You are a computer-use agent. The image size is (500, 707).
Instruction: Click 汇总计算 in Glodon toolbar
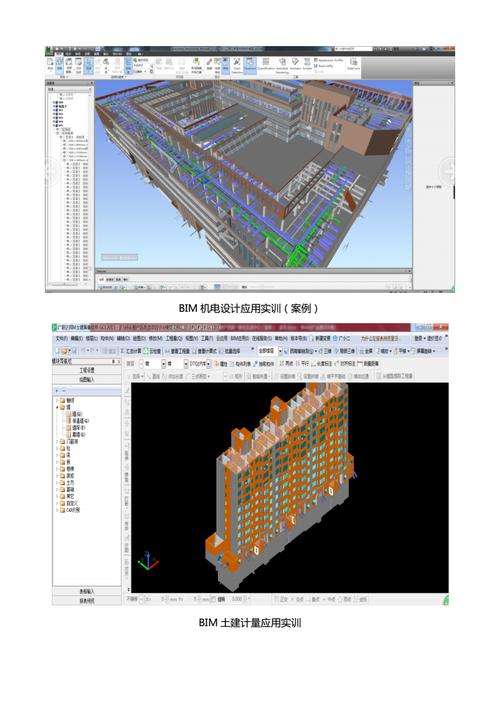pos(131,351)
